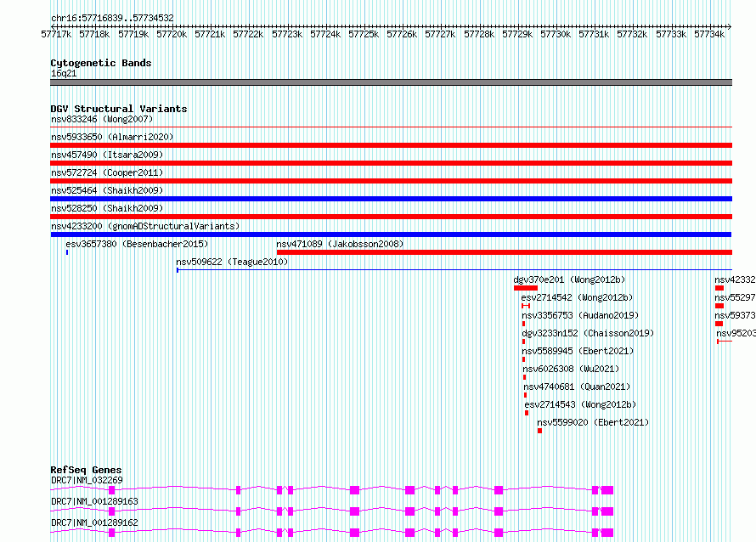The height and width of the screenshot is (542, 756).
Task: Click the red block under nsv59373
Action: (x=719, y=324)
